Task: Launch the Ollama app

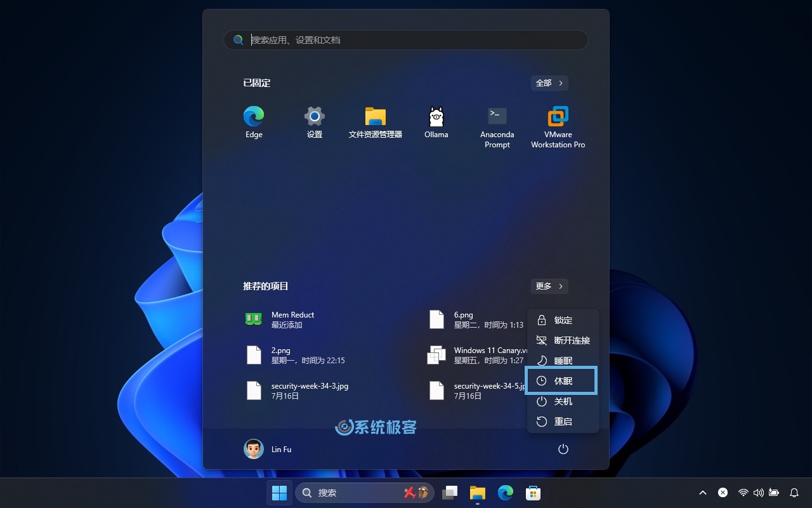Action: (436, 123)
